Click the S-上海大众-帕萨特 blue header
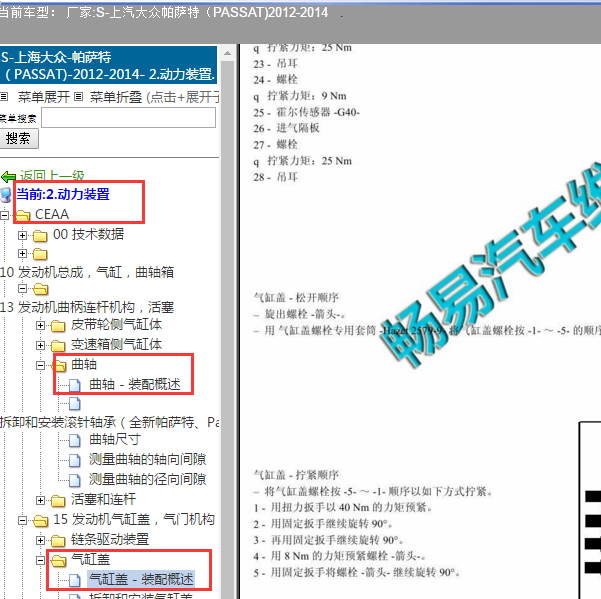 pos(108,66)
